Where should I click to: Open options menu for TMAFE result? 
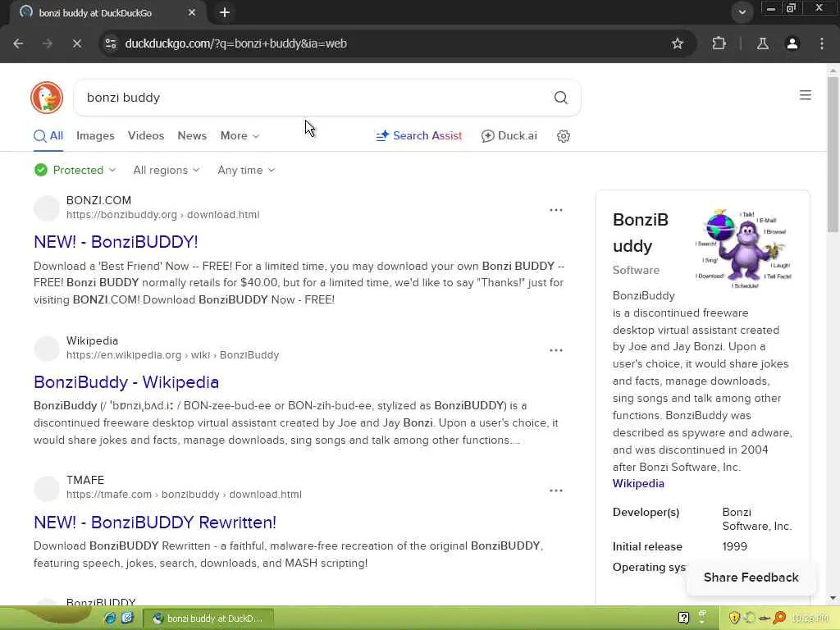tap(556, 491)
